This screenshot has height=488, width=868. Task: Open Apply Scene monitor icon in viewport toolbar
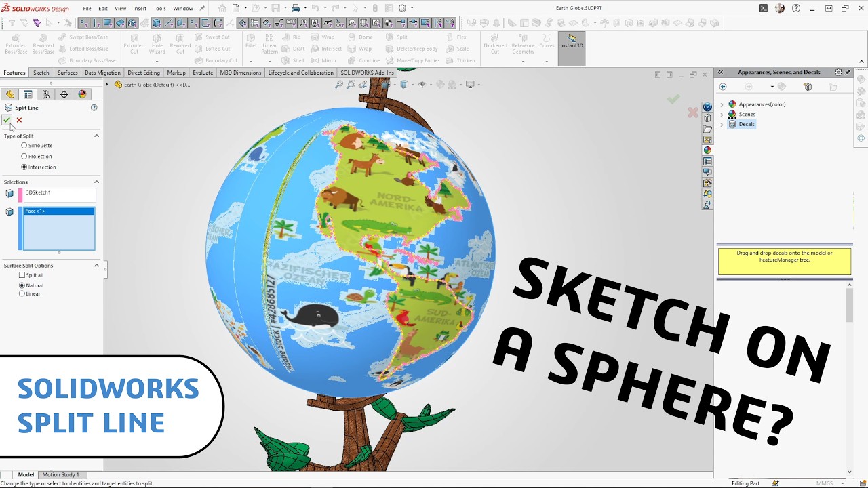pyautogui.click(x=469, y=85)
